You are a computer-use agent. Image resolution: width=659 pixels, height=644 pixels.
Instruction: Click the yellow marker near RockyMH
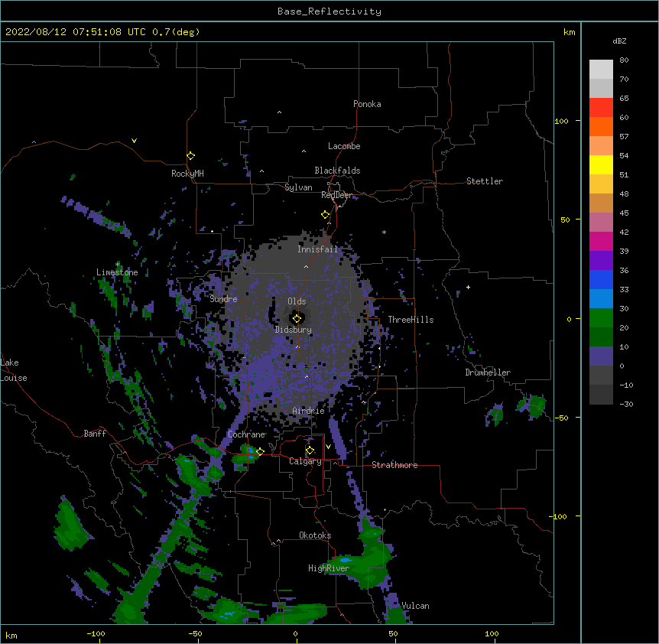[191, 156]
